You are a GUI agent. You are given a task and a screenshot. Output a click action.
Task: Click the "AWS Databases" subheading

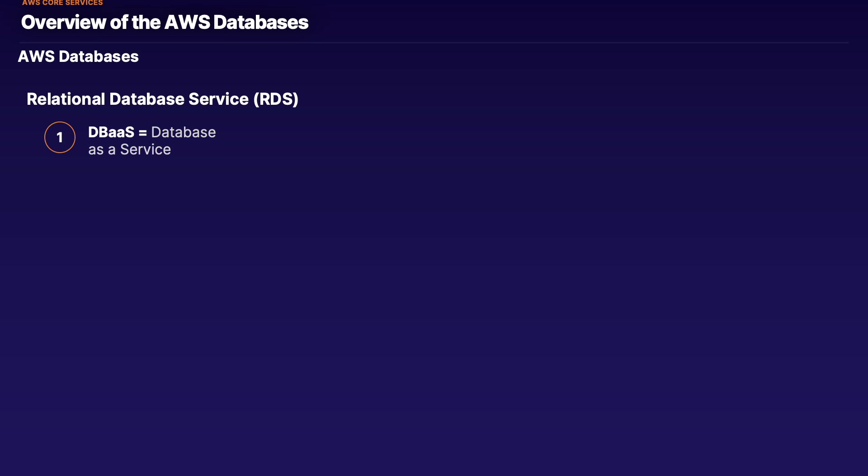[x=78, y=56]
